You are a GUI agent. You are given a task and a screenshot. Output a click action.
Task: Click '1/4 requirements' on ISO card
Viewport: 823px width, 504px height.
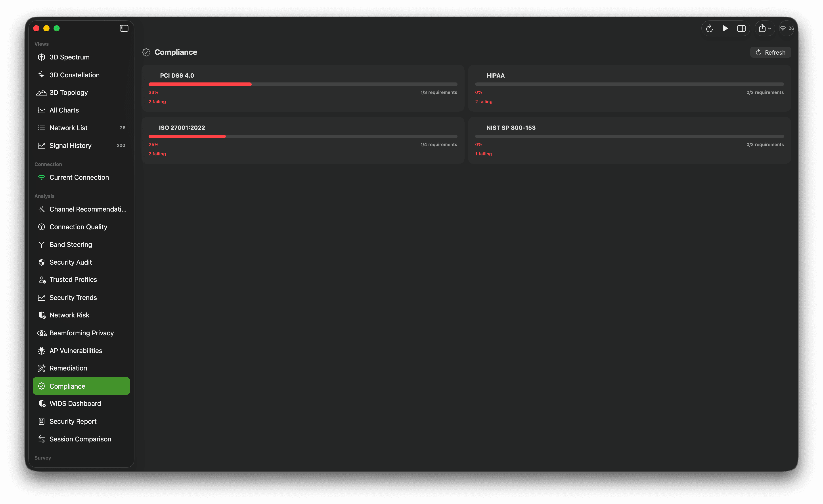click(438, 145)
